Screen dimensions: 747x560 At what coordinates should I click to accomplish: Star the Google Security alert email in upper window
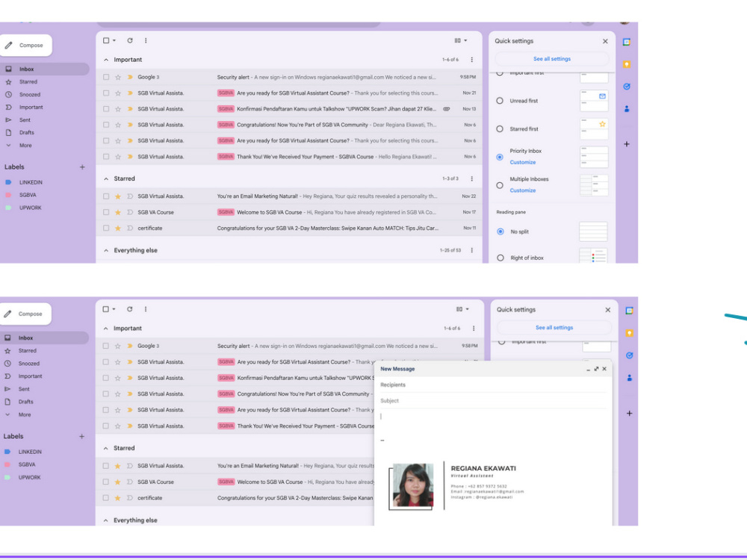point(118,77)
